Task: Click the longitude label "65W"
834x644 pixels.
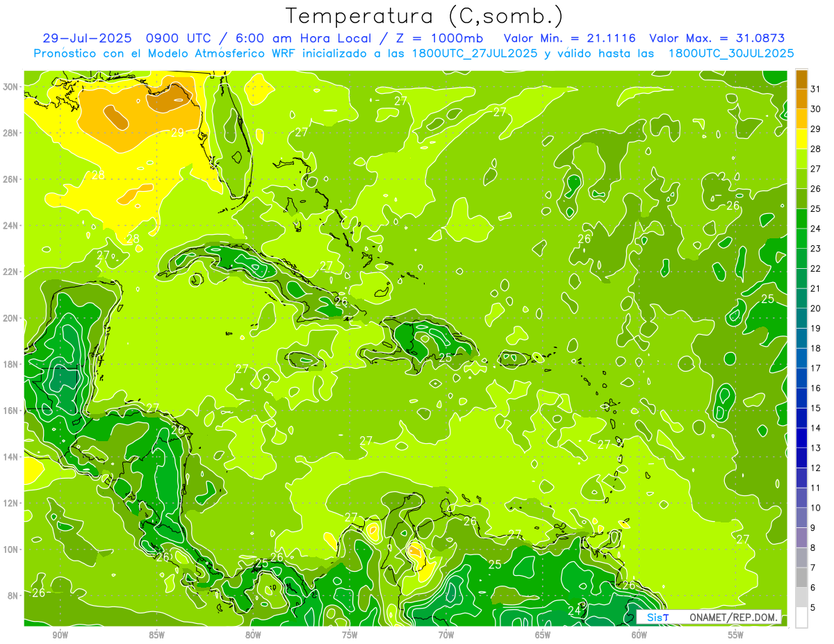Action: (543, 635)
